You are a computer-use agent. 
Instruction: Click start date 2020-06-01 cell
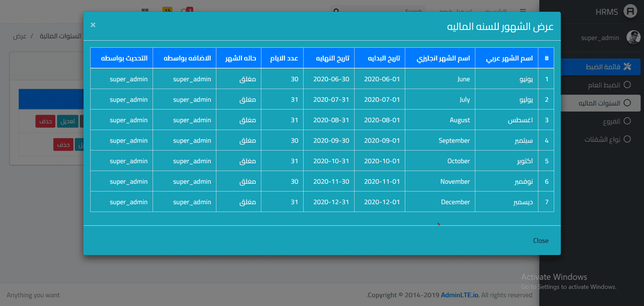coord(379,79)
